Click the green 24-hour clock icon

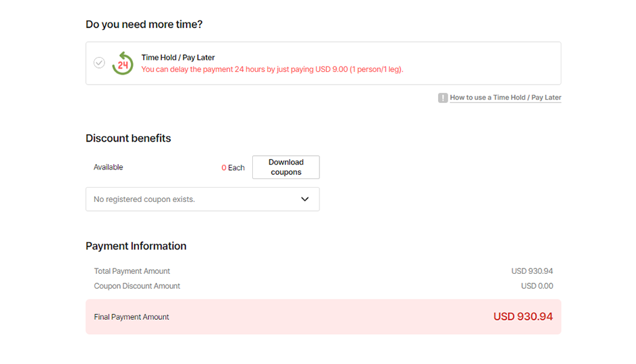pyautogui.click(x=123, y=63)
